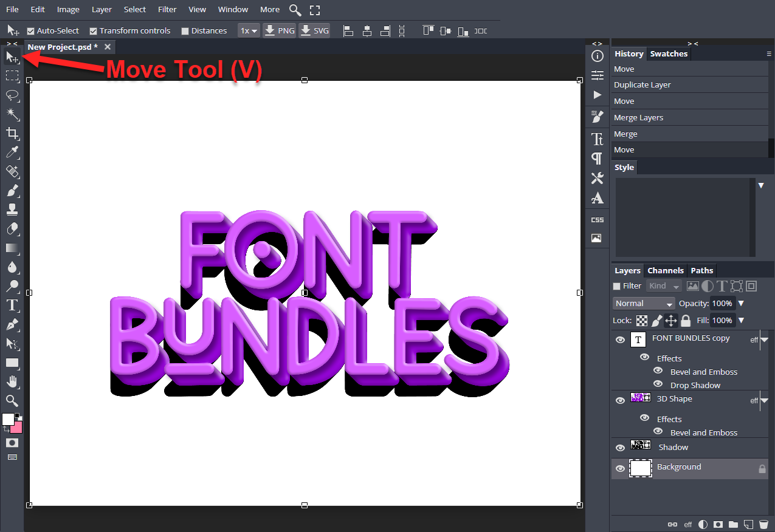Screen dimensions: 775x532
Task: Open the Character panel icon
Action: click(x=598, y=139)
